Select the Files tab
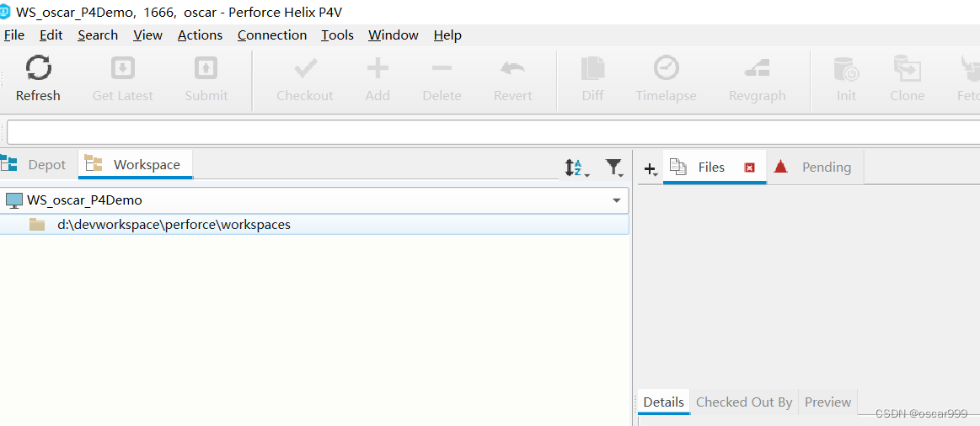The width and height of the screenshot is (980, 426). (715, 168)
